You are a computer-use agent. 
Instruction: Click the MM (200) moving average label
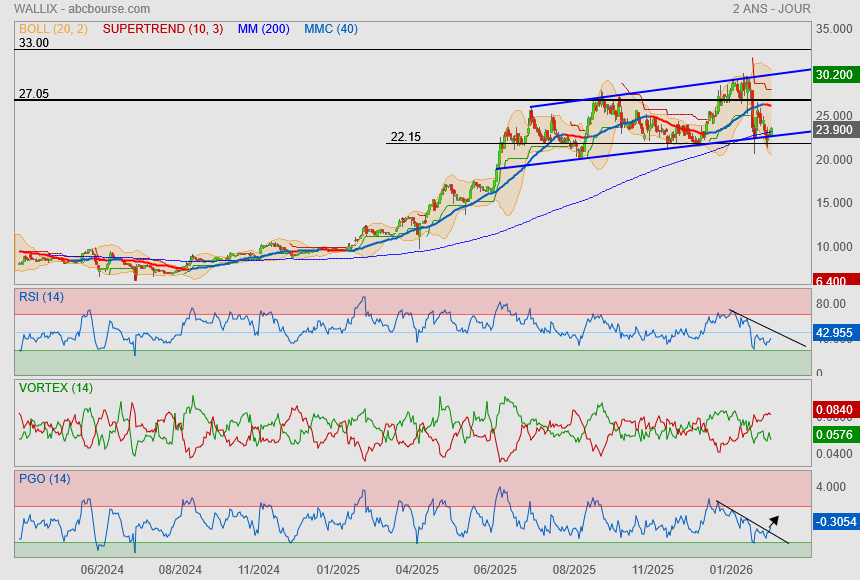tap(264, 29)
